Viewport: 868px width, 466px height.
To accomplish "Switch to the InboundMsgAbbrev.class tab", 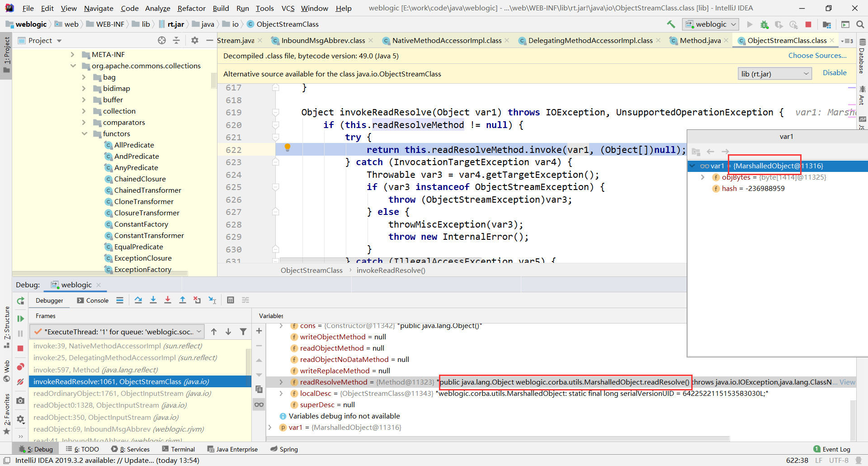I will [323, 40].
